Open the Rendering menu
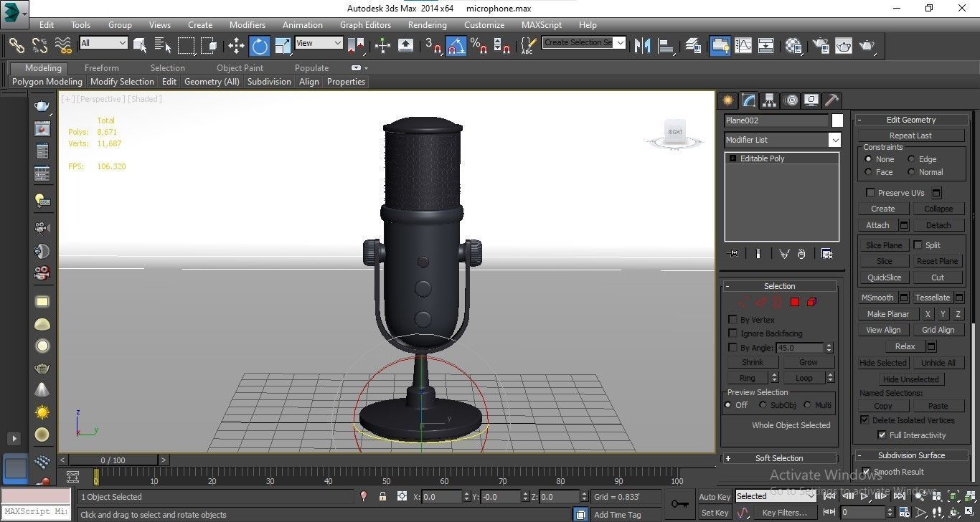This screenshot has width=980, height=522. (x=427, y=24)
